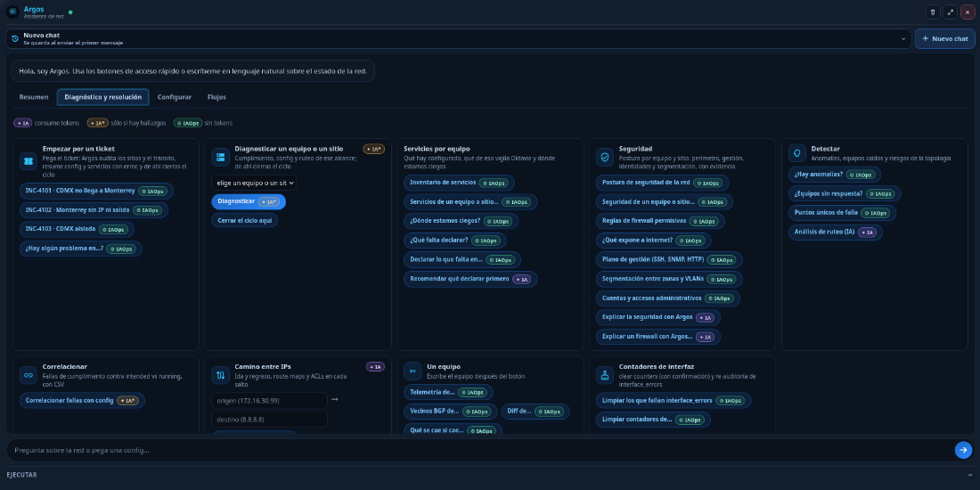Click Cuentas y accesos administrativos chip

(667, 298)
